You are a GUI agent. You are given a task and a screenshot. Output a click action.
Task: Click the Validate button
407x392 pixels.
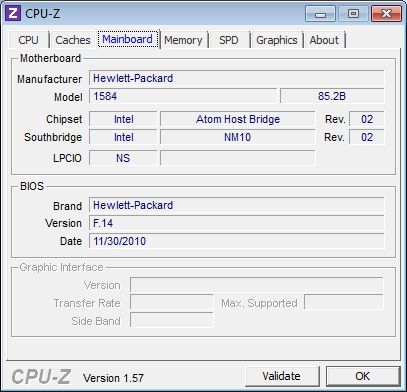[x=282, y=376]
